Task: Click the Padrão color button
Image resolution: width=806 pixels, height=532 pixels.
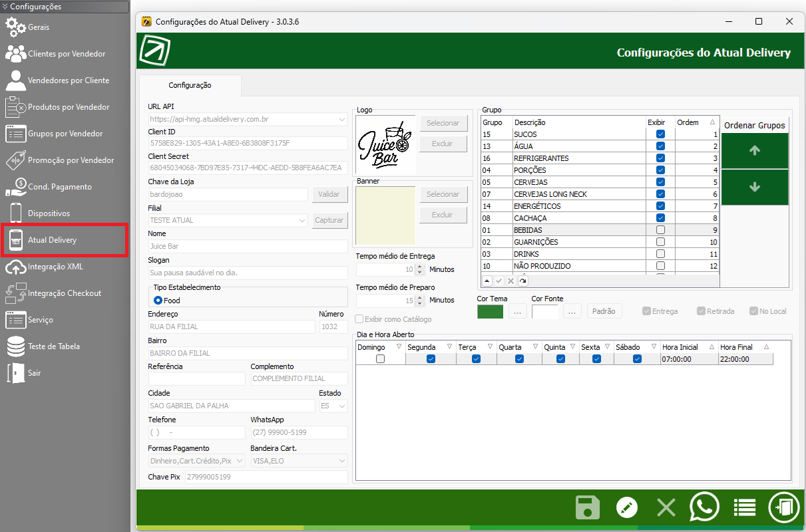Action: [x=604, y=311]
